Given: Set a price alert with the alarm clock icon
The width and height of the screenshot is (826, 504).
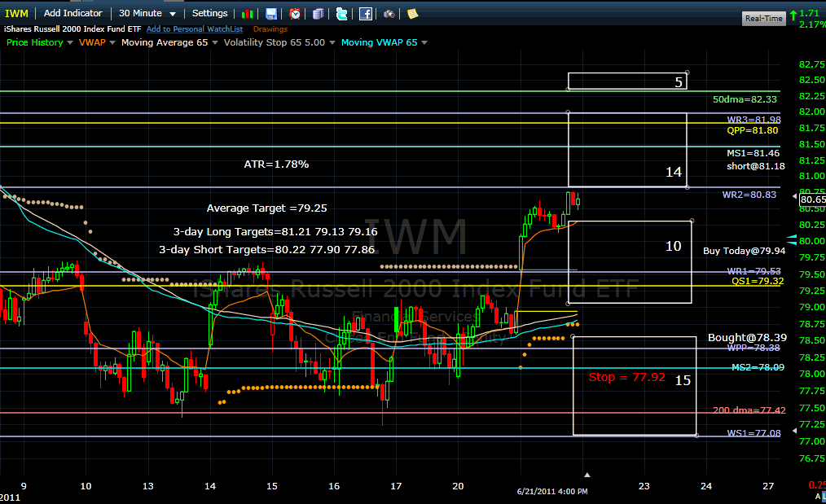Looking at the screenshot, I should point(295,14).
